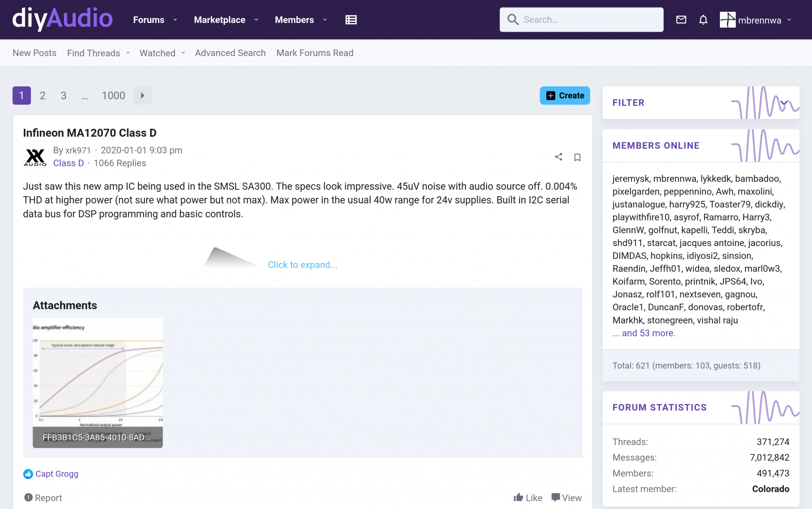Click Mark Forums Read

click(315, 53)
